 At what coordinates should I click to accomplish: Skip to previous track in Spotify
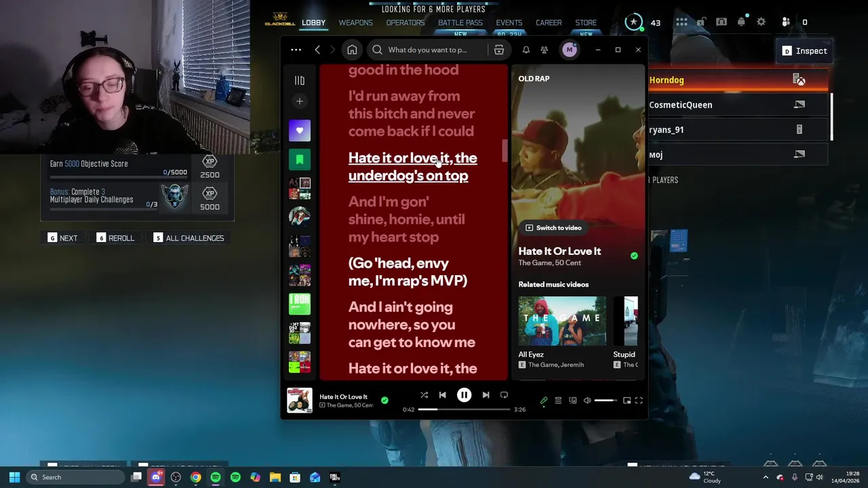click(x=442, y=395)
